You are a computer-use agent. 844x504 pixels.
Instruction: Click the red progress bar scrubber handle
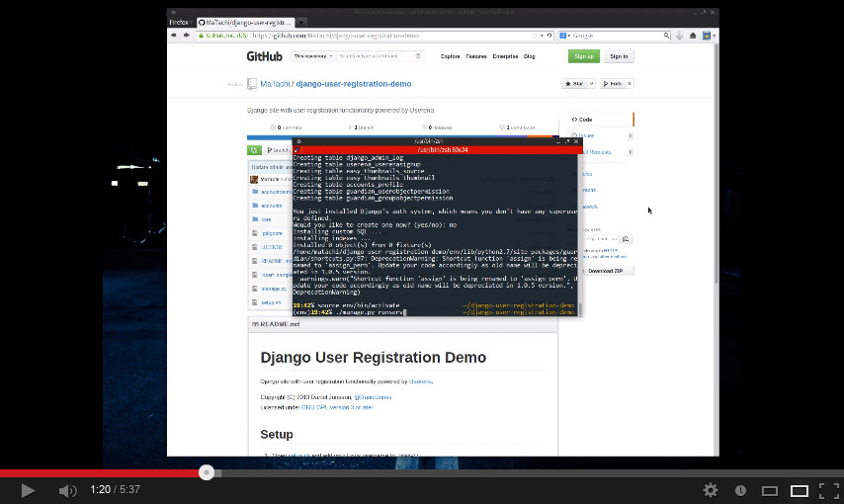point(207,472)
